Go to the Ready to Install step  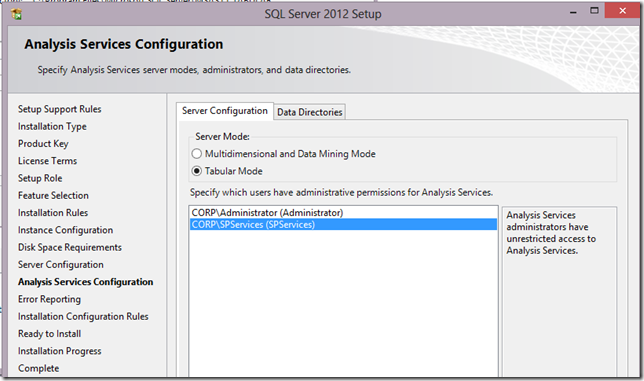pyautogui.click(x=49, y=334)
